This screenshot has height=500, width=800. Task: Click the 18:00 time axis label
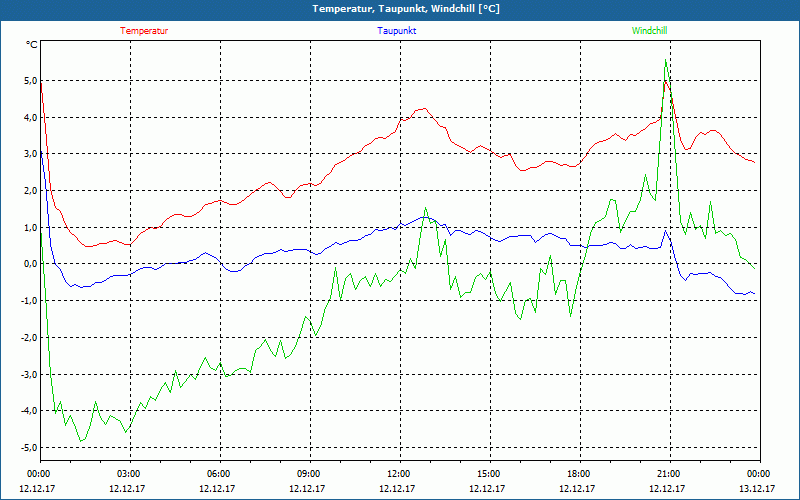pos(580,473)
